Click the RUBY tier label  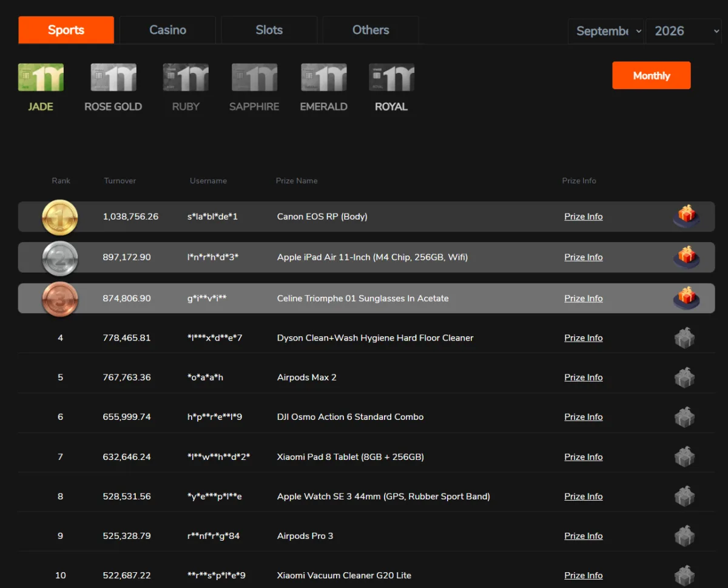point(186,107)
